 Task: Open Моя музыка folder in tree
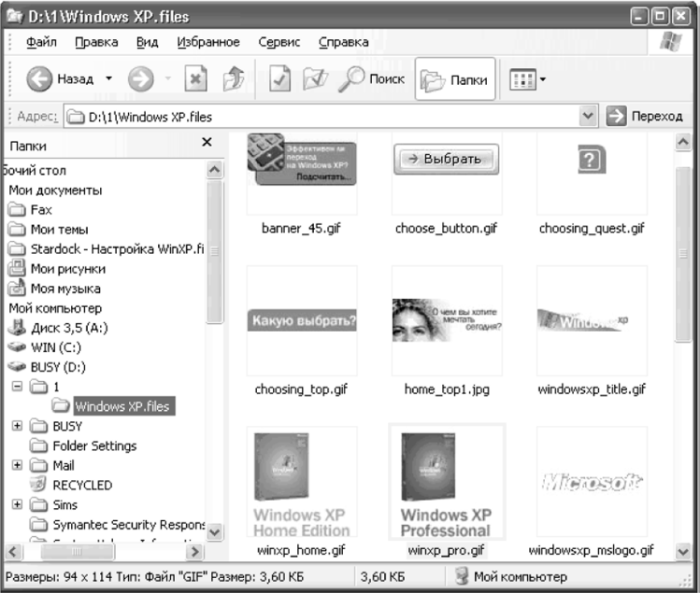tap(54, 289)
